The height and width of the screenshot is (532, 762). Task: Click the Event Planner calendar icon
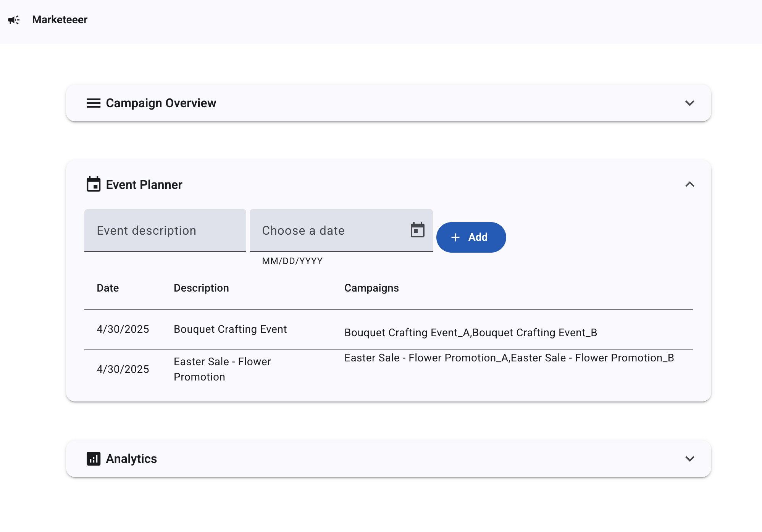coord(94,184)
